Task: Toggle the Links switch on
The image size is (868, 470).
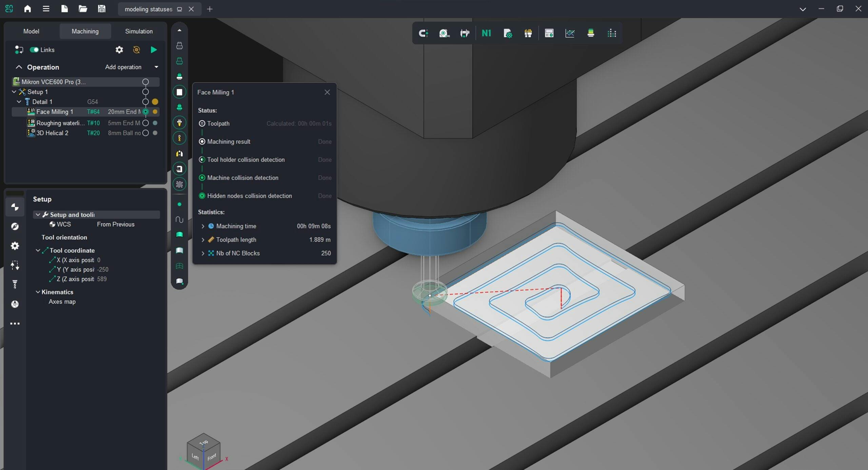Action: 34,49
